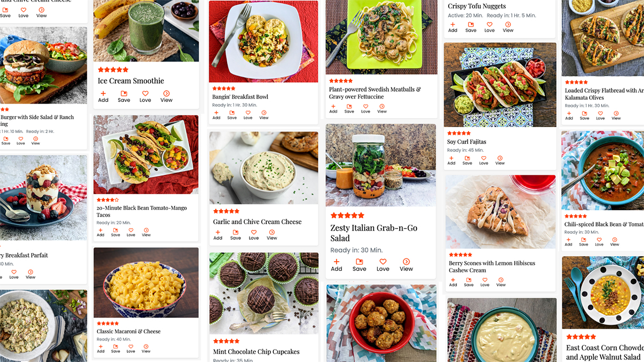This screenshot has height=362, width=644.
Task: Save Berry Scones with Lemon Hibiscus recipe
Action: (469, 282)
